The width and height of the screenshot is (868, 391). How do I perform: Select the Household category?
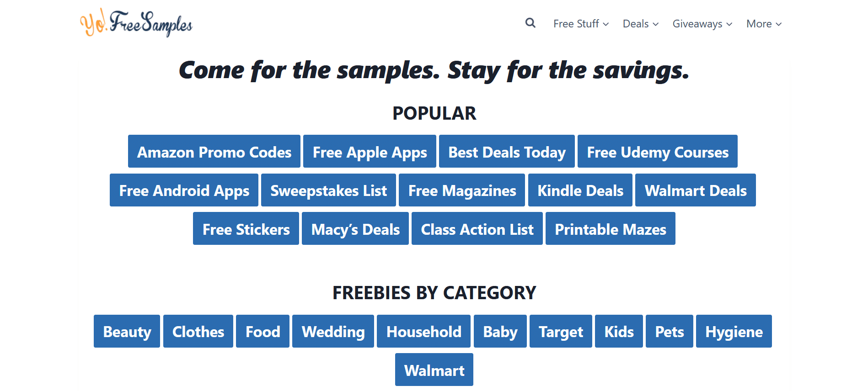click(x=423, y=331)
